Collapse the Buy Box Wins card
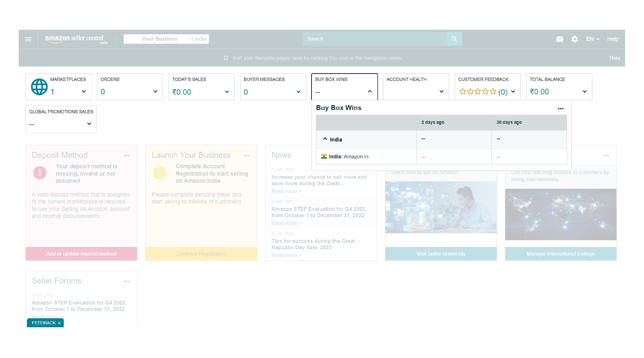644x358 pixels. [x=370, y=92]
